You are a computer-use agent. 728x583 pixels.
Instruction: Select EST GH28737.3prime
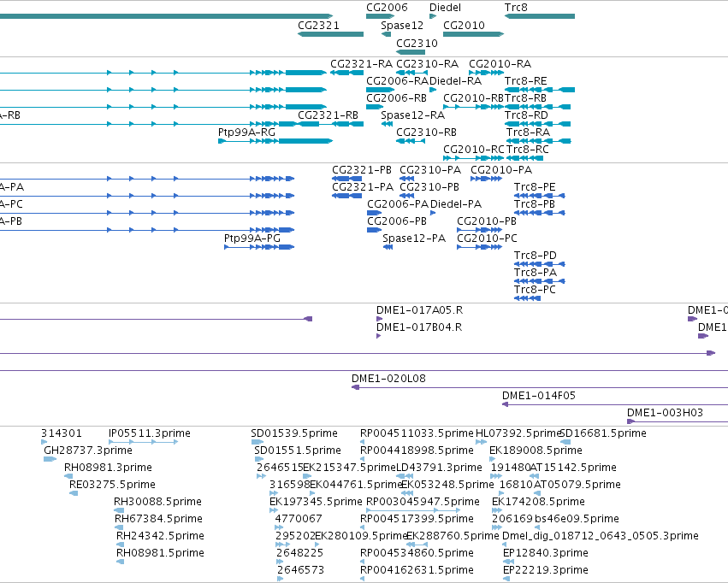tap(50, 459)
